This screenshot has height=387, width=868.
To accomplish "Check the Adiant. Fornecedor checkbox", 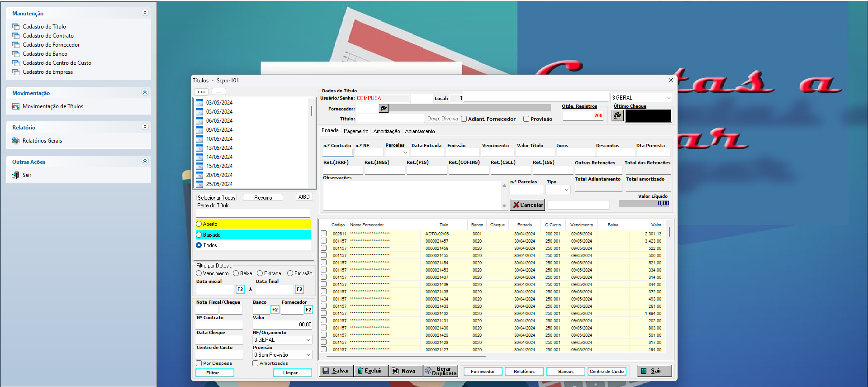I will pos(464,119).
